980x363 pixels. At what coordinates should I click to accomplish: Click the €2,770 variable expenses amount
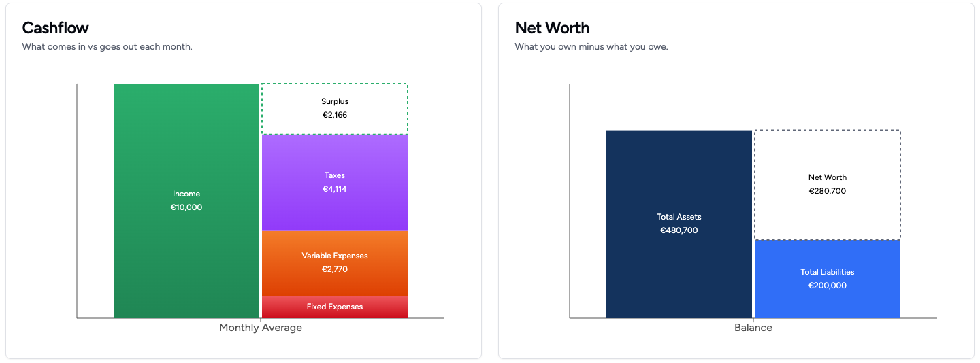pyautogui.click(x=334, y=269)
